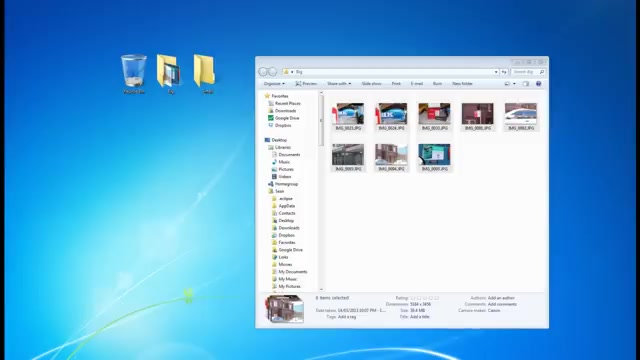This screenshot has width=640, height=360.
Task: Open the Recycle Bin desktop icon
Action: pos(133,74)
